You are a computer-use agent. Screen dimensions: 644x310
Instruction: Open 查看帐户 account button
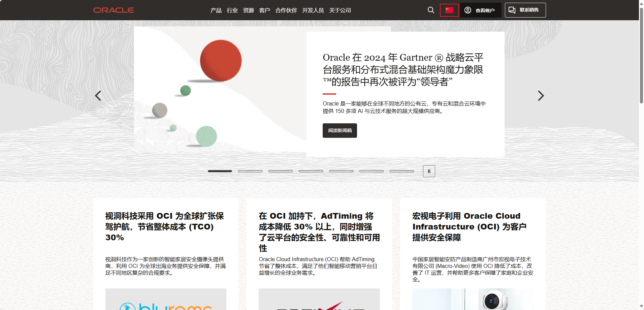coord(481,10)
